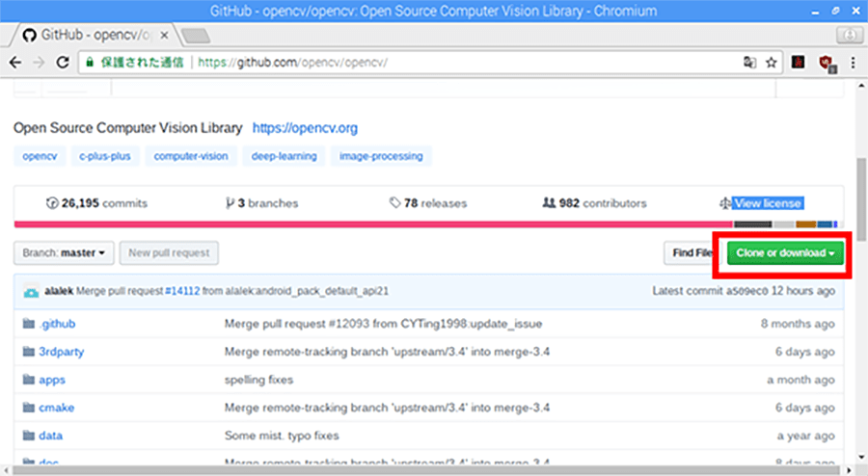Open the latest commit a509ec0 link
This screenshot has height=476, width=868.
coord(747,291)
